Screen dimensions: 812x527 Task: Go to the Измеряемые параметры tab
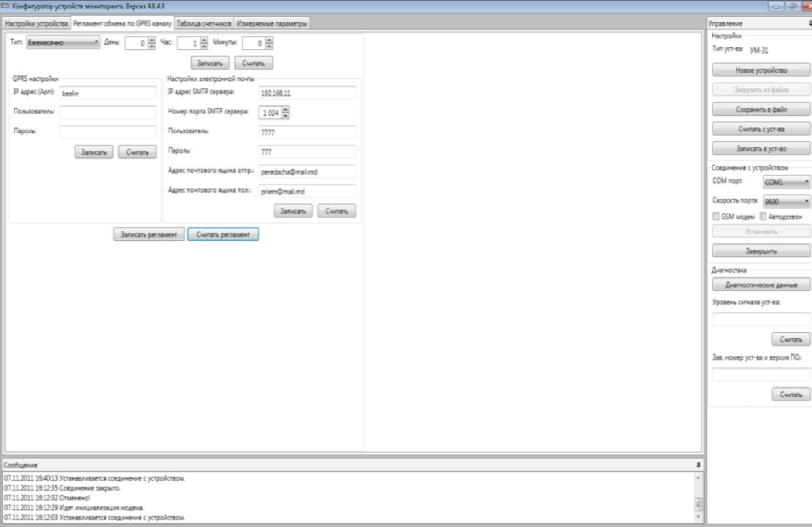point(272,24)
